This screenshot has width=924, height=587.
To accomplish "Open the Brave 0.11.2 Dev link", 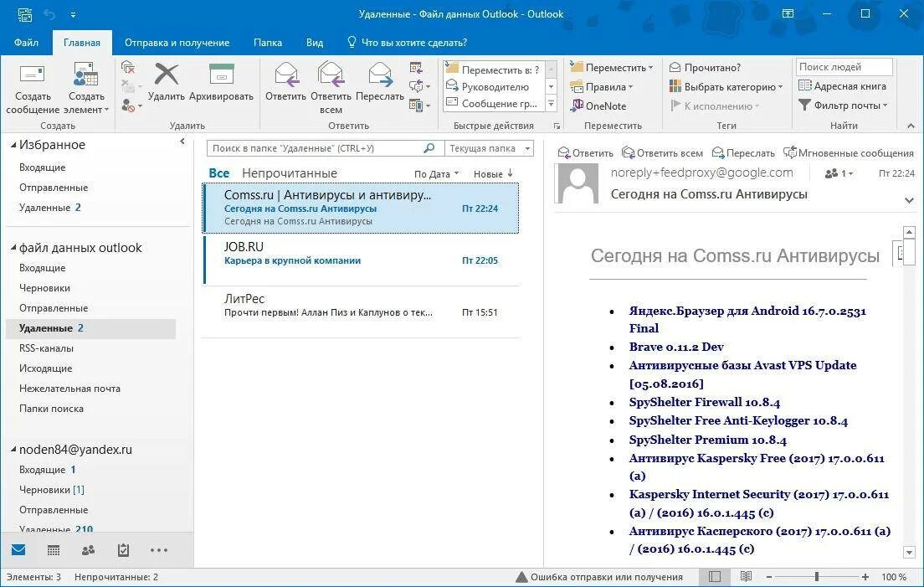I will pos(676,348).
